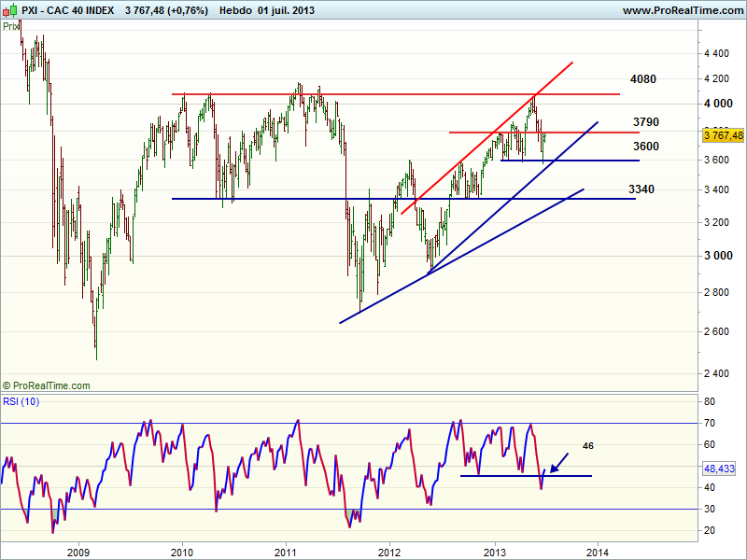The width and height of the screenshot is (747, 560).
Task: Click the candlestick icon beside PXI title
Action: pyautogui.click(x=9, y=10)
